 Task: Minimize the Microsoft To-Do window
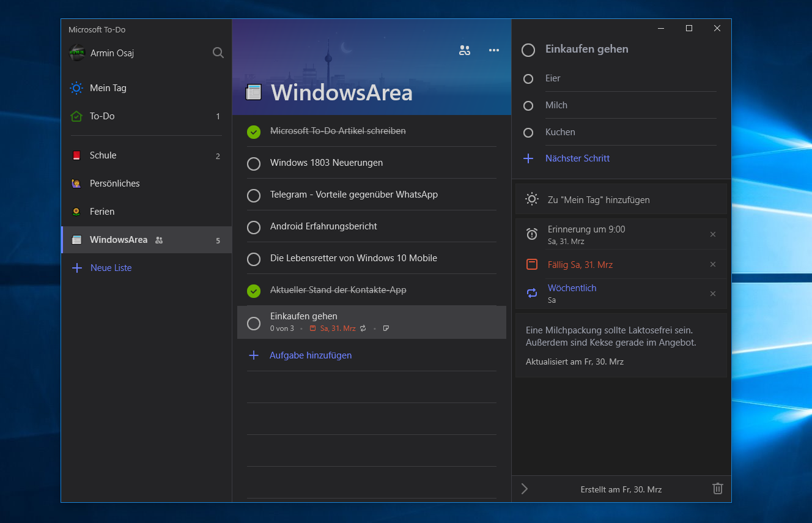click(661, 28)
